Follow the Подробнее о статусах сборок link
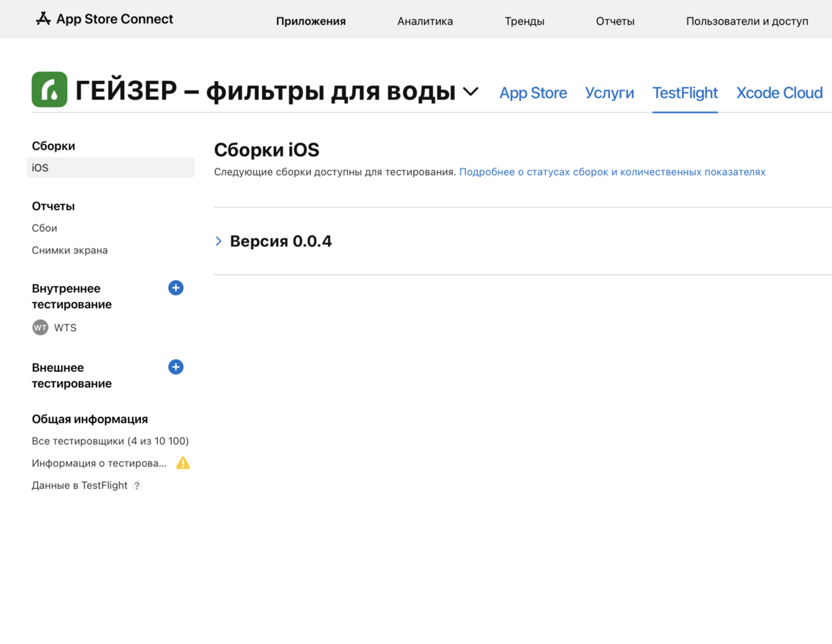Image resolution: width=832 pixels, height=644 pixels. click(x=612, y=172)
